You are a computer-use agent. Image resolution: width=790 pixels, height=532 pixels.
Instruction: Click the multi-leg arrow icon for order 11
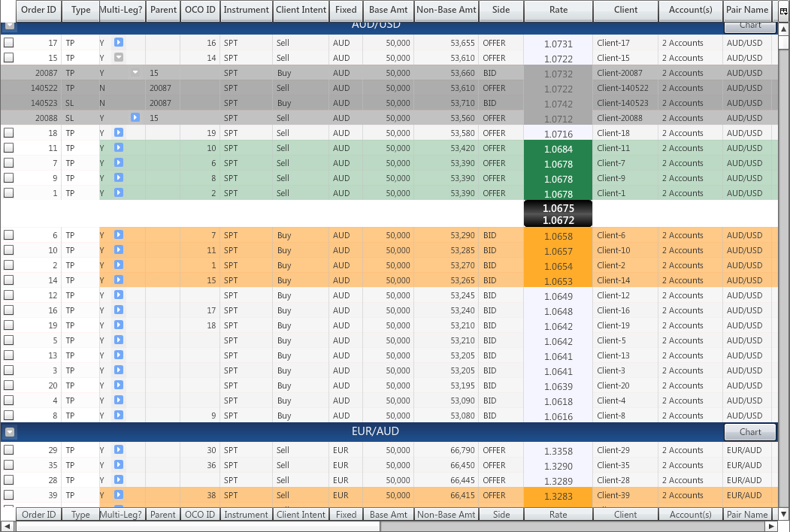point(119,148)
